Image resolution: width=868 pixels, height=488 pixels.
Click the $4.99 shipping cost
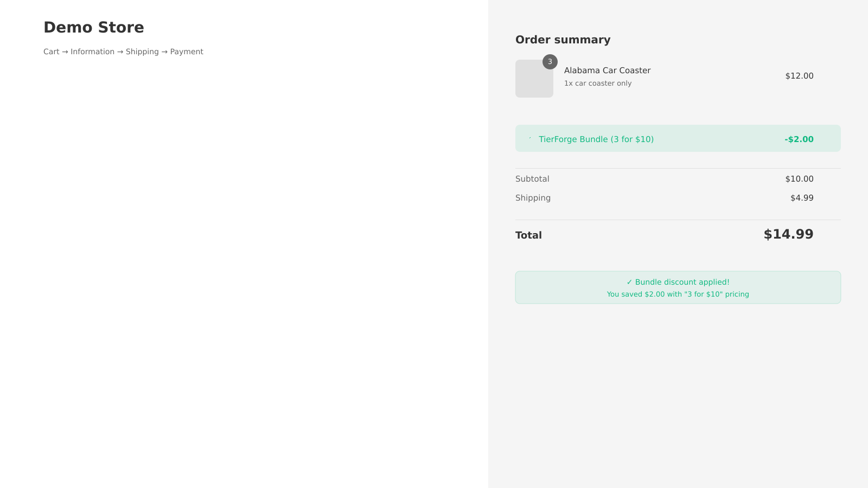802,198
